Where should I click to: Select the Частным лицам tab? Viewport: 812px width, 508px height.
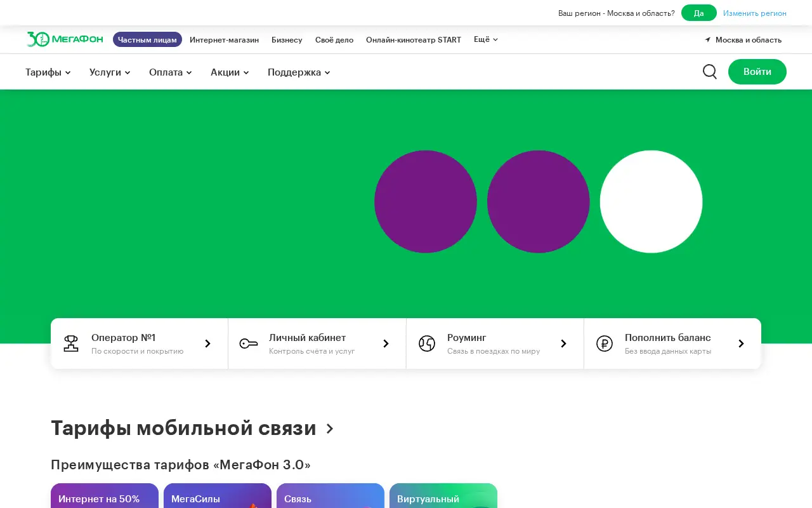coord(147,39)
